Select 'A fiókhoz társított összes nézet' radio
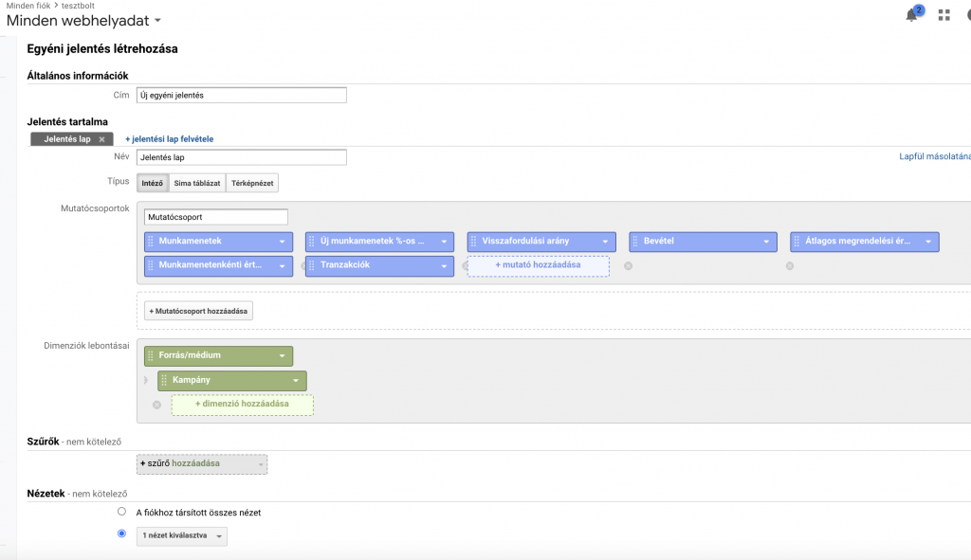The height and width of the screenshot is (560, 971). point(121,512)
